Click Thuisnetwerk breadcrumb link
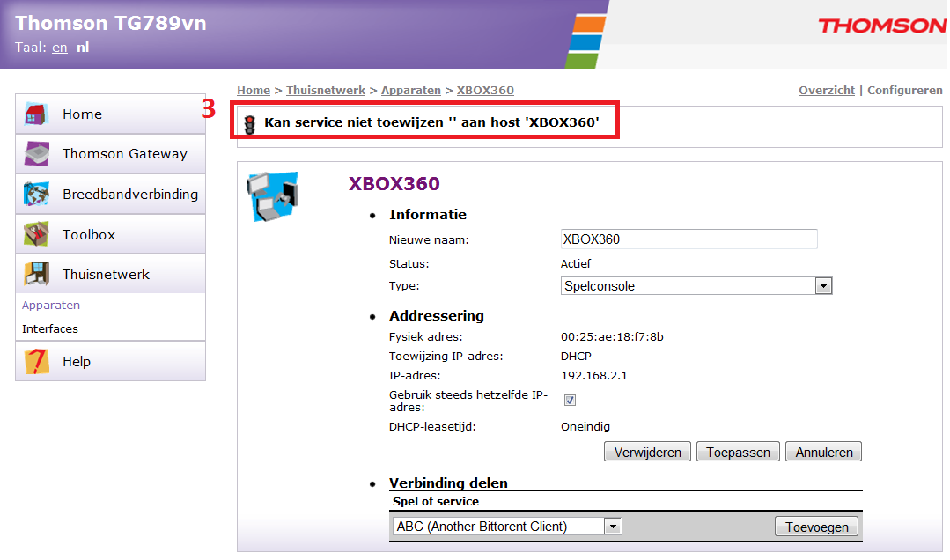Viewport: 950px width, 560px height. pos(326,91)
